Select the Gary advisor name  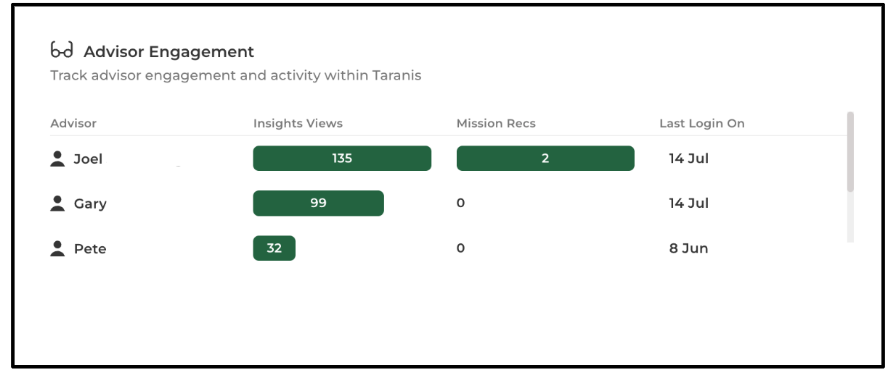pyautogui.click(x=90, y=204)
